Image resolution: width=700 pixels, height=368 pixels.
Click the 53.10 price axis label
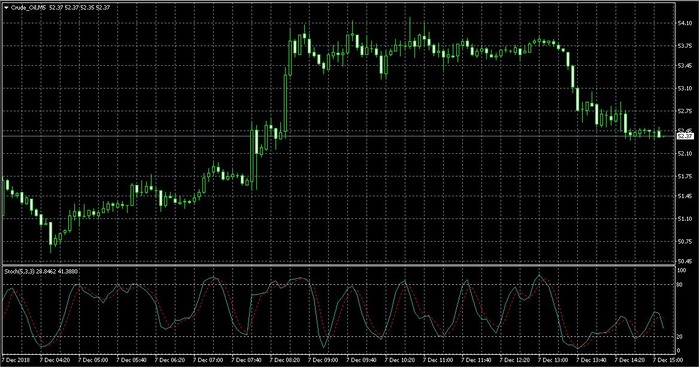pyautogui.click(x=685, y=88)
